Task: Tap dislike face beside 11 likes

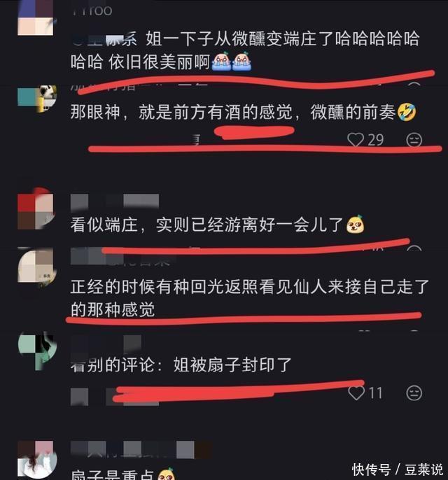Action: point(414,393)
